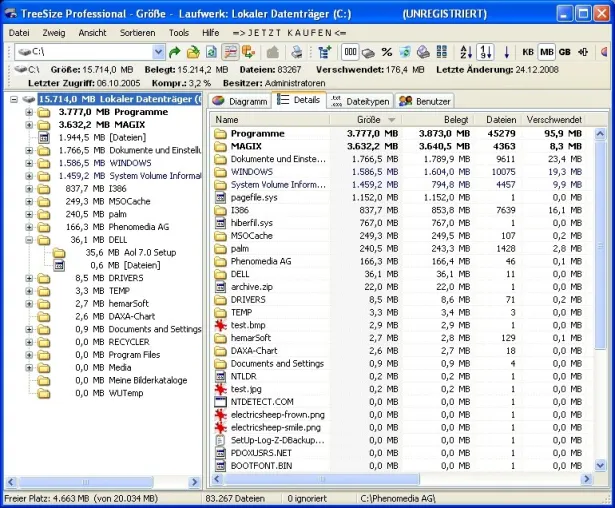Switch to the Diagramm tab
Screen dimensions: 615x508
pos(240,101)
